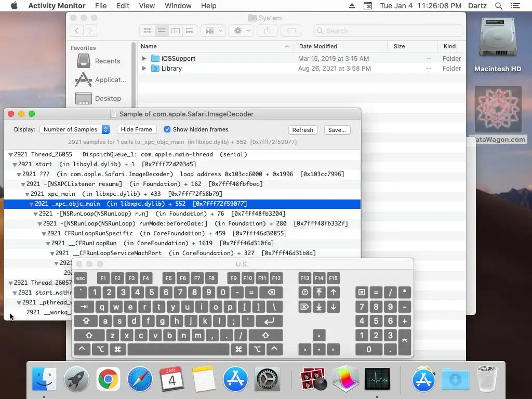532x399 pixels.
Task: Open Notification Center list icon
Action: (515, 6)
